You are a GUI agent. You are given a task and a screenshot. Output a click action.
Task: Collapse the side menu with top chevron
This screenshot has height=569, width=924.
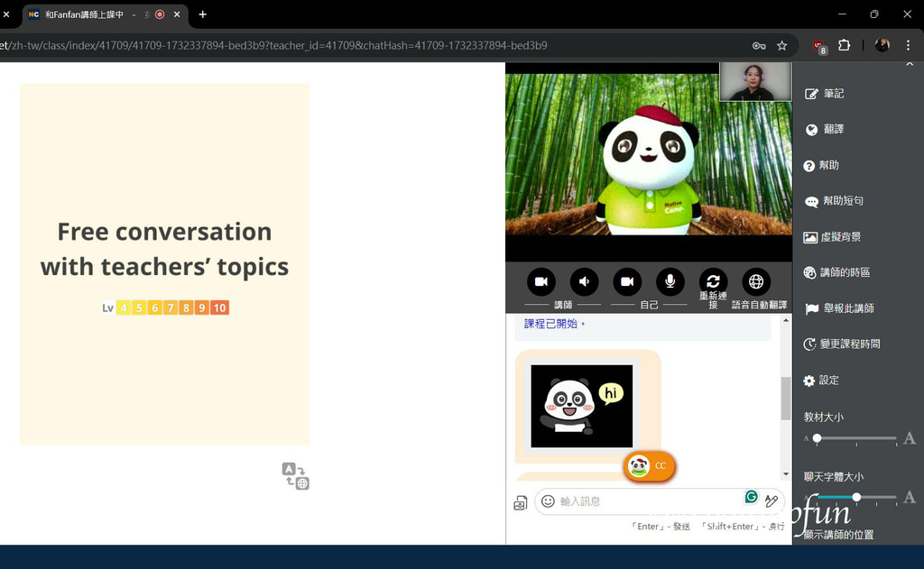[x=908, y=65]
